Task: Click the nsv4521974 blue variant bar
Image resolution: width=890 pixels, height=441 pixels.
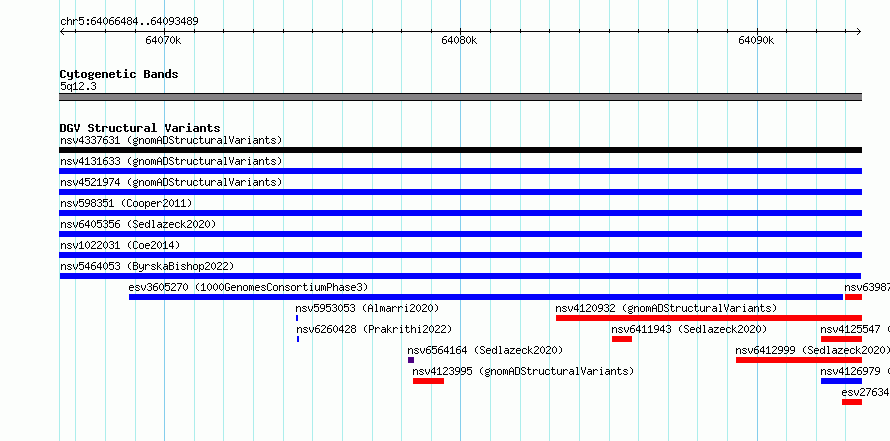Action: 460,192
